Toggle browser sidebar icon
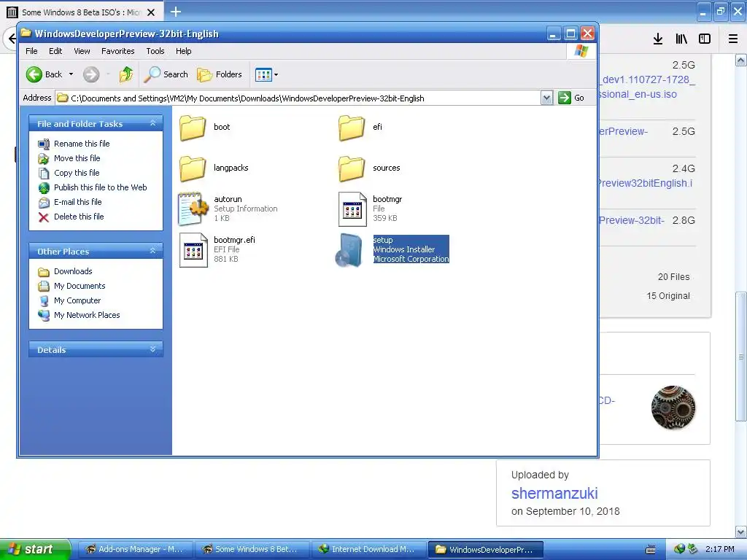This screenshot has height=560, width=747. (x=705, y=39)
